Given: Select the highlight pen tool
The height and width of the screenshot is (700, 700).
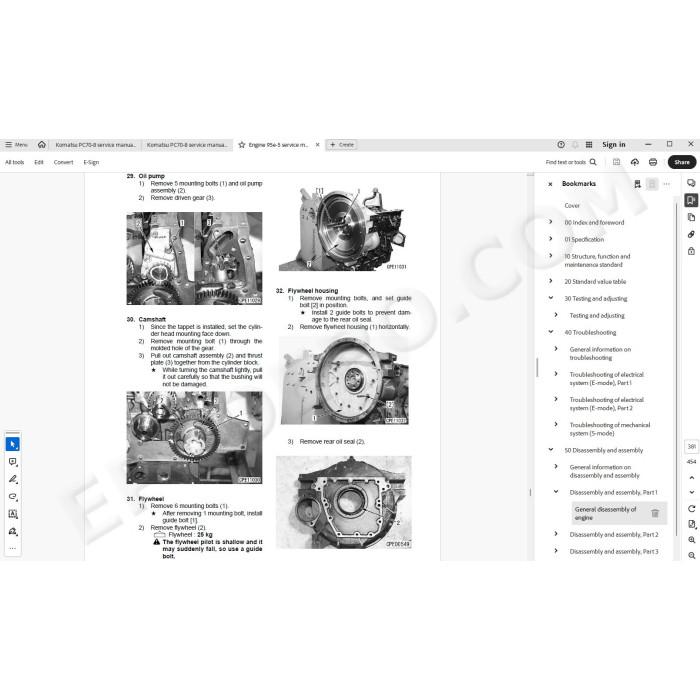Looking at the screenshot, I should click(12, 479).
